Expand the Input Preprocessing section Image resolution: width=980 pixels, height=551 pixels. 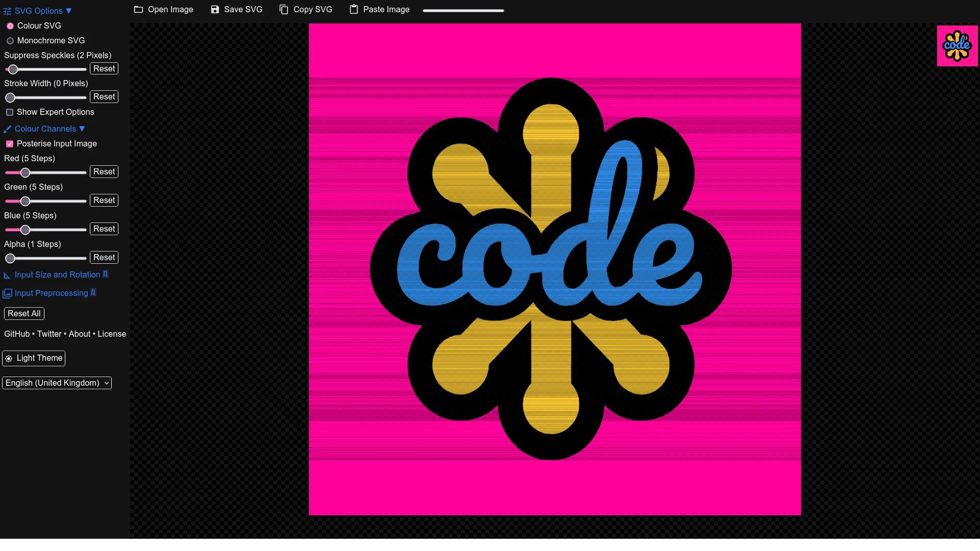pos(50,293)
